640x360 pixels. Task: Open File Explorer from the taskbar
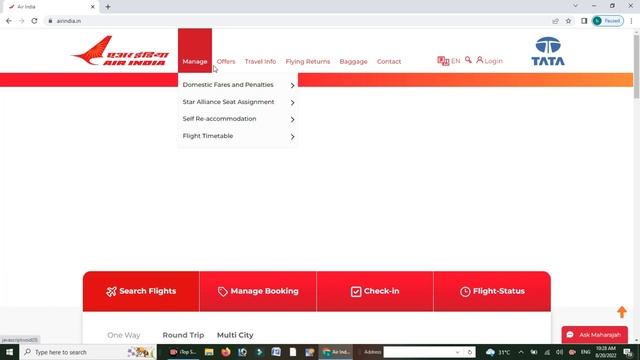click(x=209, y=352)
